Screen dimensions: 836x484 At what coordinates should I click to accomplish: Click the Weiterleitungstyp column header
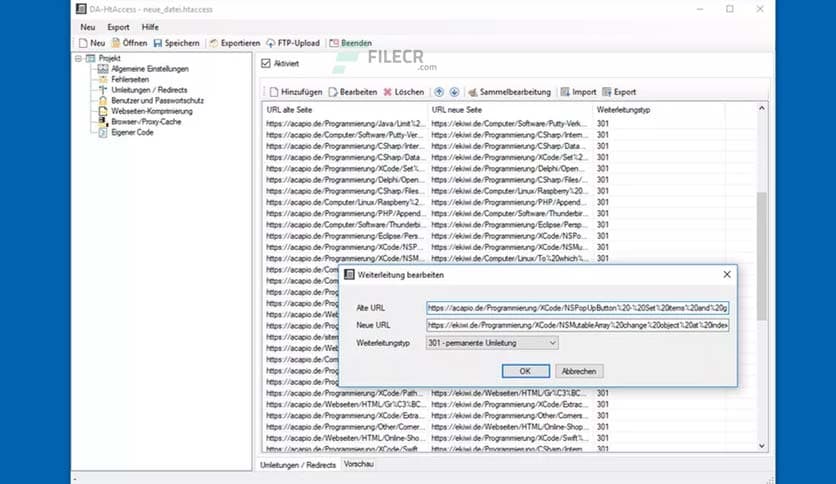[659, 110]
